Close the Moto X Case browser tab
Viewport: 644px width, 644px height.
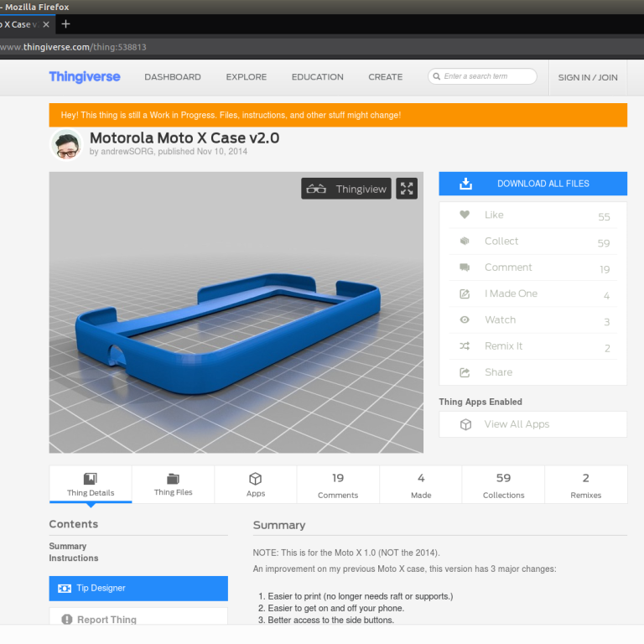[x=46, y=24]
